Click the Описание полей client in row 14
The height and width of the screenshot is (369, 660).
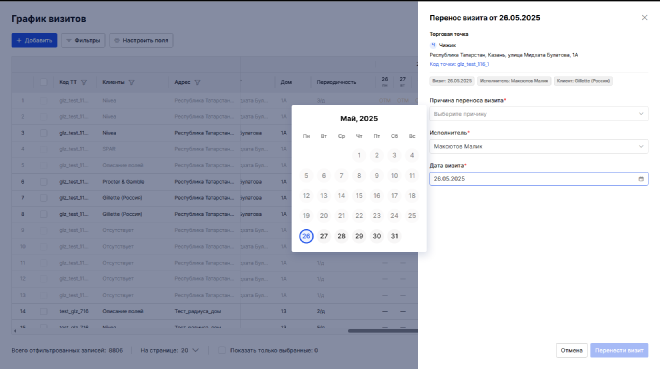point(123,311)
